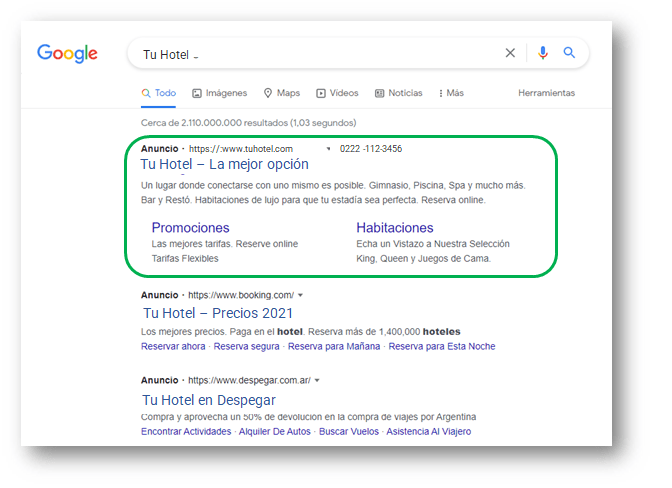
Task: Click the https://www.tuhotel.com URL text
Action: point(241,149)
